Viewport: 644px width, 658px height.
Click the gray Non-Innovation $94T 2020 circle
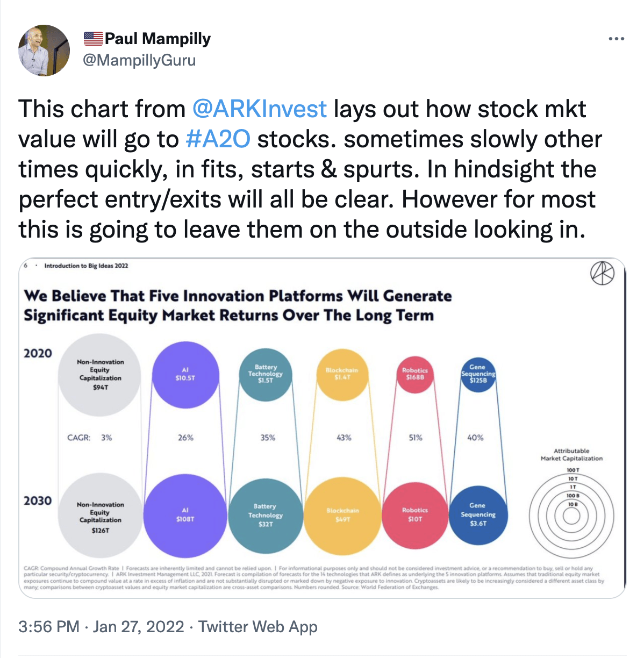(100, 375)
